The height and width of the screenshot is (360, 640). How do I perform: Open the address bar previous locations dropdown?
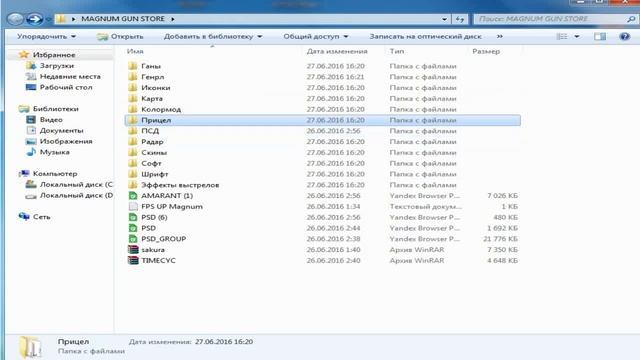point(444,19)
